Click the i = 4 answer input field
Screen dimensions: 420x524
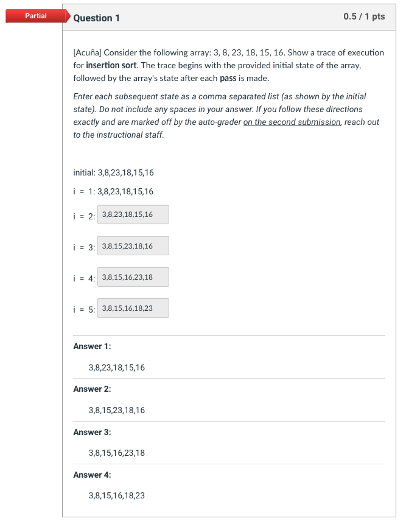click(133, 277)
